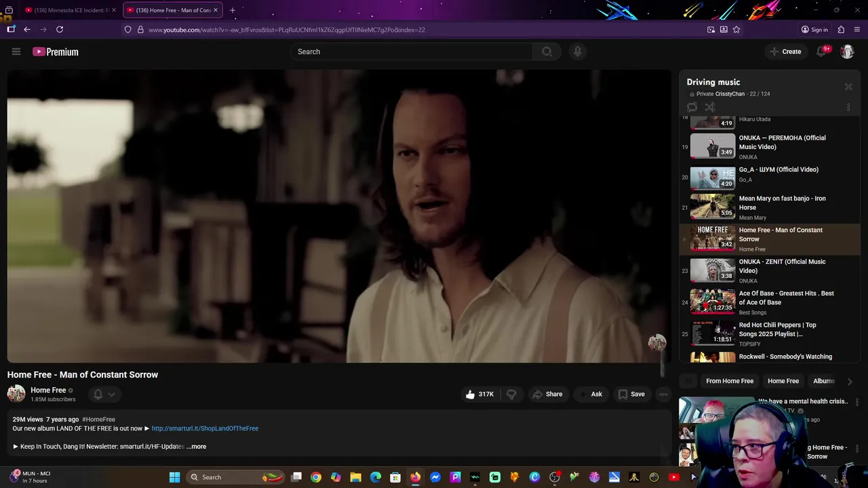Screen dimensions: 868x488
Task: Open a new browser tab
Action: pos(233,10)
